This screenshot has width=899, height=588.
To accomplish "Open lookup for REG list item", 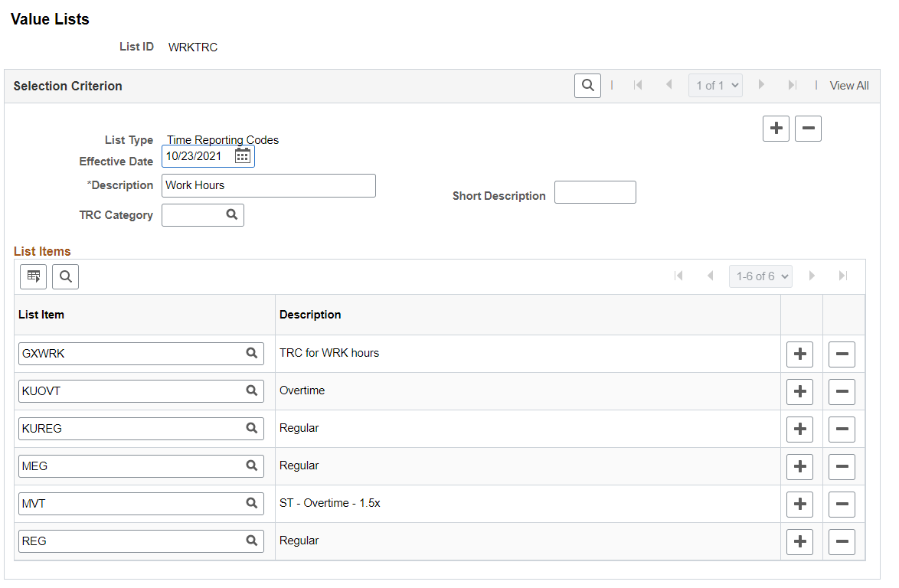I will click(252, 541).
